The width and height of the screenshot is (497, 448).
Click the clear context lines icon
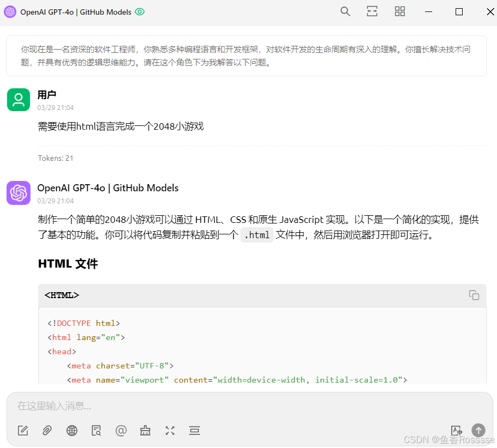[x=195, y=431]
